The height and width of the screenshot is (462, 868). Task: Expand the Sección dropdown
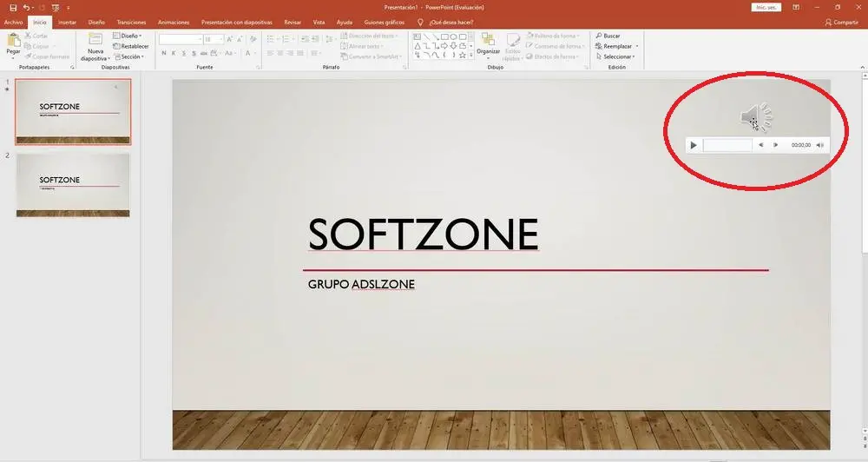129,56
